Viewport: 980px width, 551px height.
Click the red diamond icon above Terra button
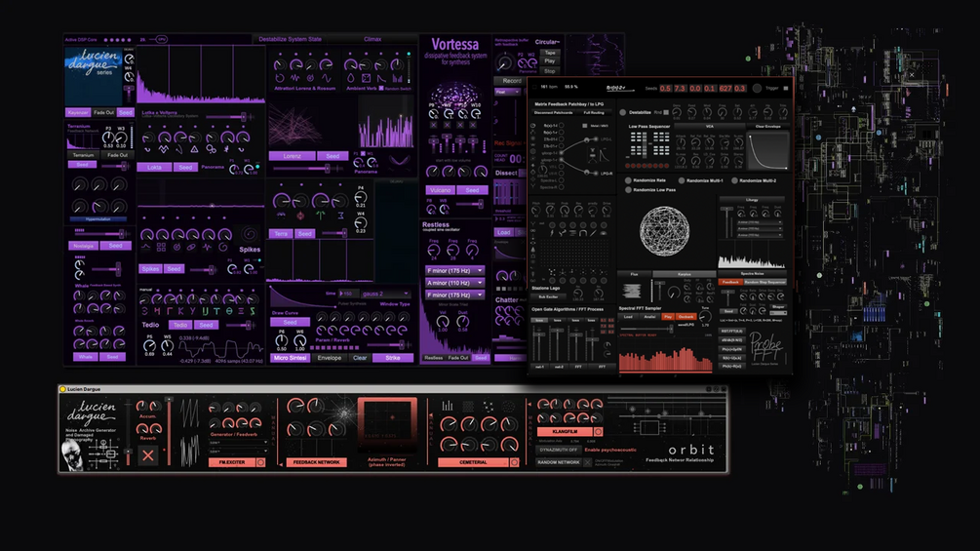[x=300, y=216]
